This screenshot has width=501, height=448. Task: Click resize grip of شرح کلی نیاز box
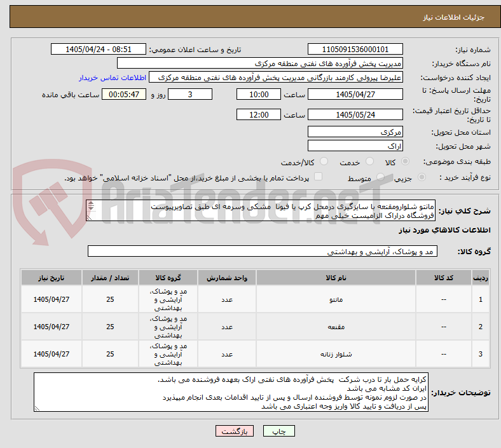(90, 217)
